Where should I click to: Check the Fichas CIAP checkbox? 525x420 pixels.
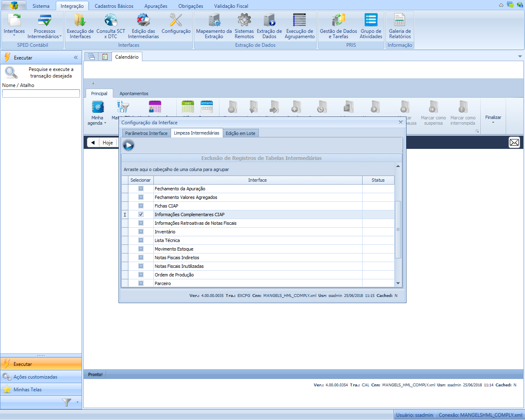click(x=141, y=206)
